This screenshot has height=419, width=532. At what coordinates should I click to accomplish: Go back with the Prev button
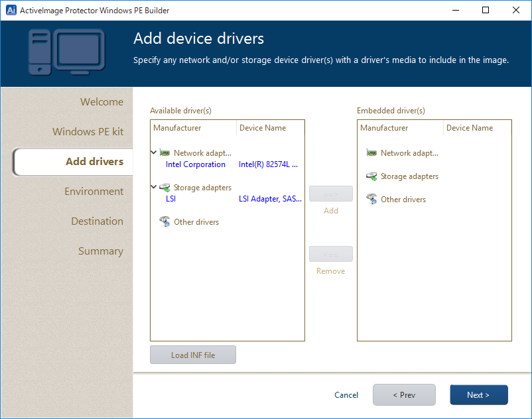404,395
